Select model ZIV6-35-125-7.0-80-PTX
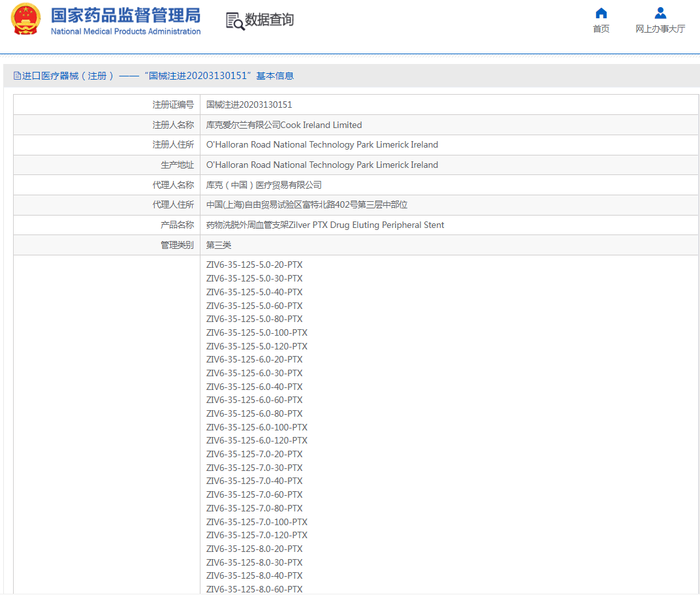This screenshot has width=700, height=597. [254, 508]
